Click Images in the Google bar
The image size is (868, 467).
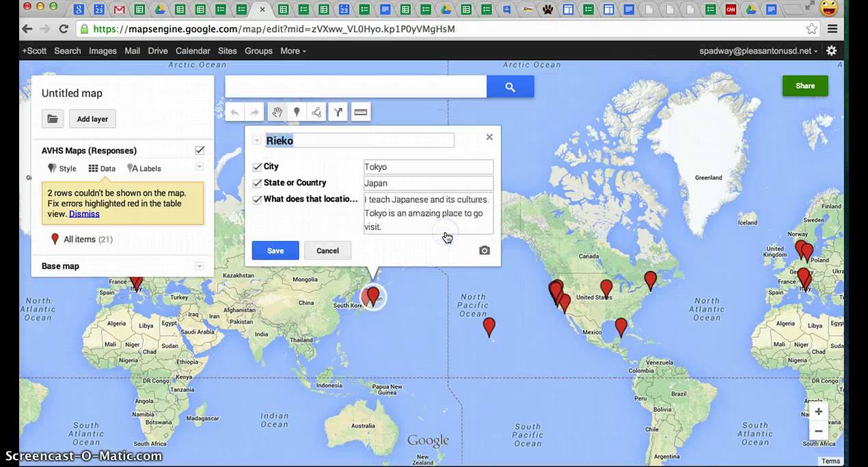pyautogui.click(x=103, y=51)
